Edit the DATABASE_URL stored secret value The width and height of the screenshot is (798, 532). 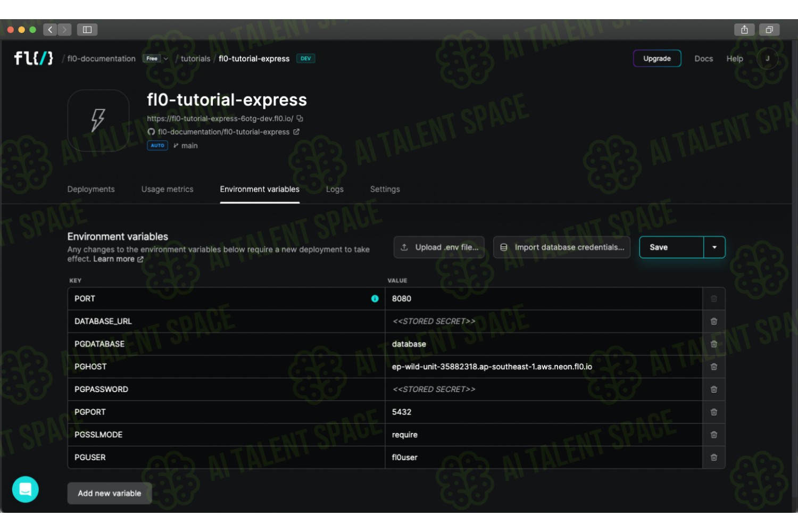[544, 321]
